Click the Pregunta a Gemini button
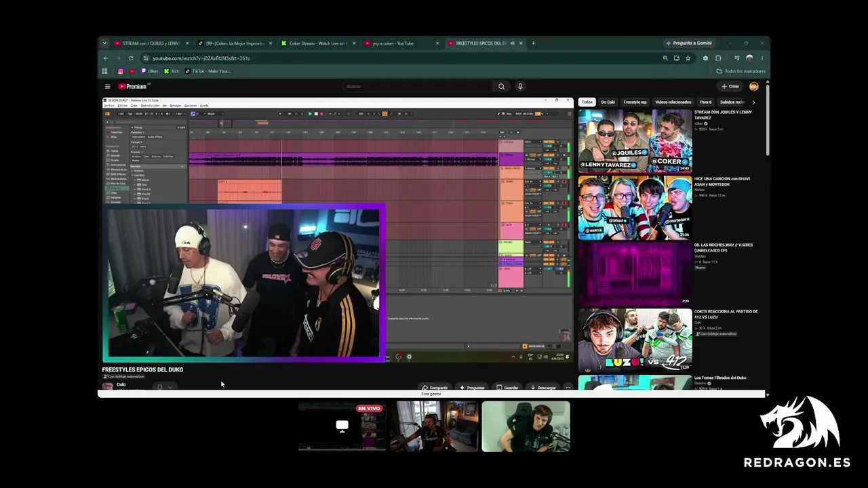 (689, 43)
